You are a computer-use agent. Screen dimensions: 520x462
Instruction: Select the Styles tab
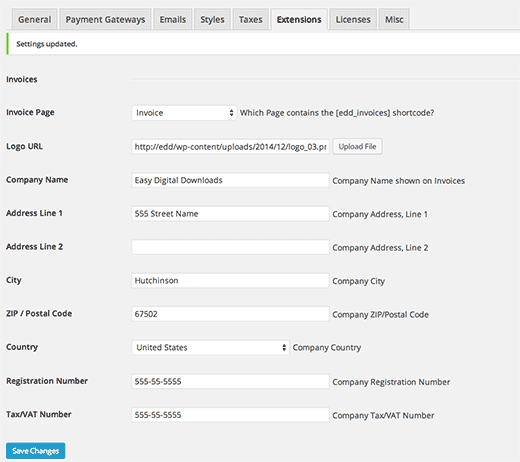point(212,19)
